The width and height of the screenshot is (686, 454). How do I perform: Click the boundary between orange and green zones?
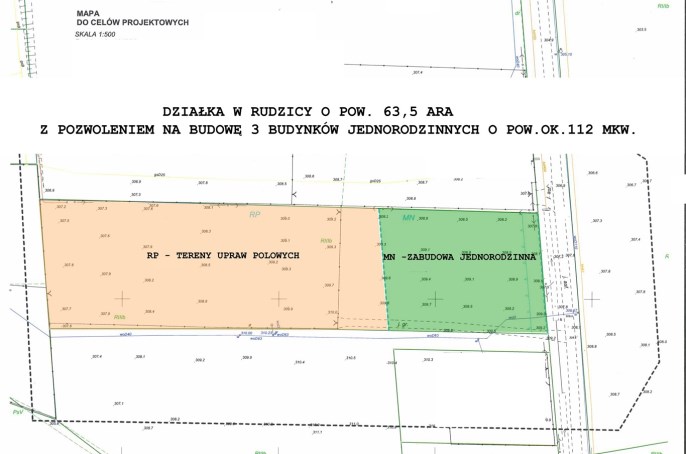click(x=383, y=260)
